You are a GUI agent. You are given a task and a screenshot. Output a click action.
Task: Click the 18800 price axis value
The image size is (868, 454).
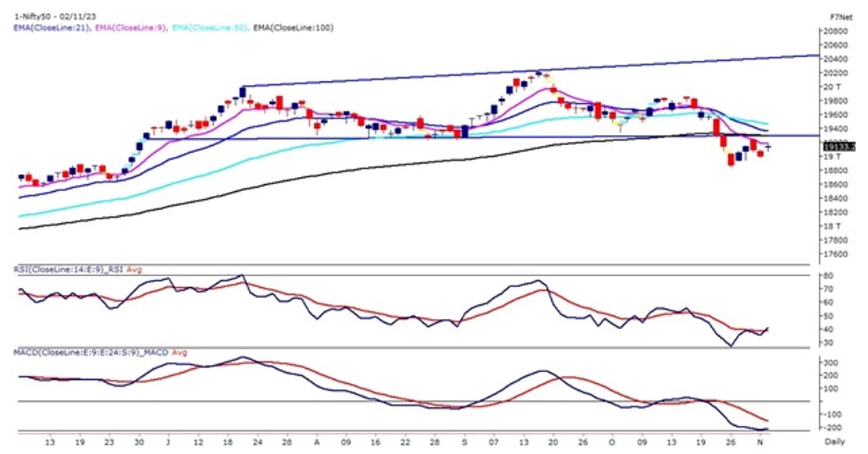[x=836, y=170]
